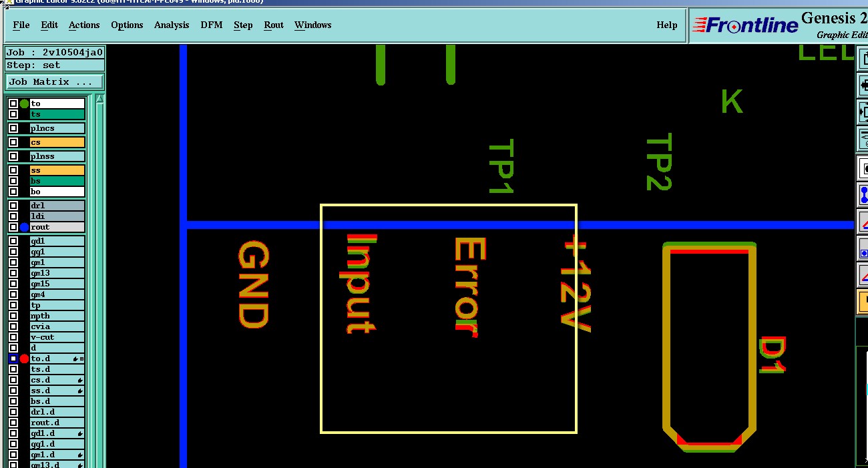Toggle the checkbox for layer to.d
The image size is (868, 468).
13,359
